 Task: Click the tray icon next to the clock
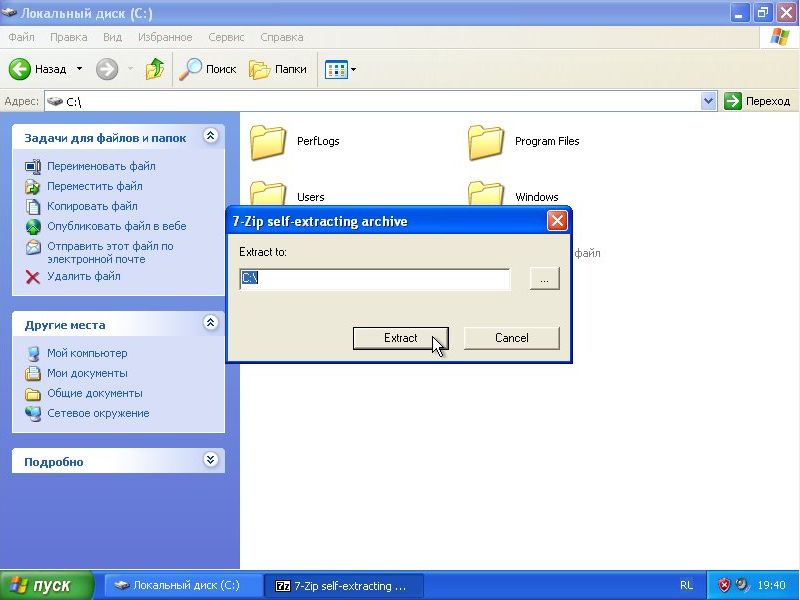point(742,585)
